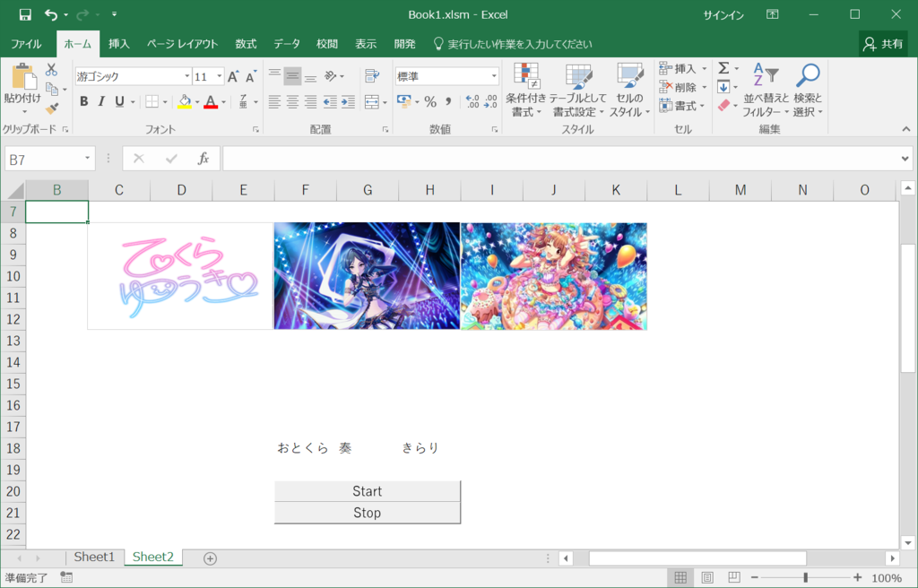Click the AutoSum sigma icon
Image resolution: width=918 pixels, height=588 pixels.
pyautogui.click(x=724, y=68)
